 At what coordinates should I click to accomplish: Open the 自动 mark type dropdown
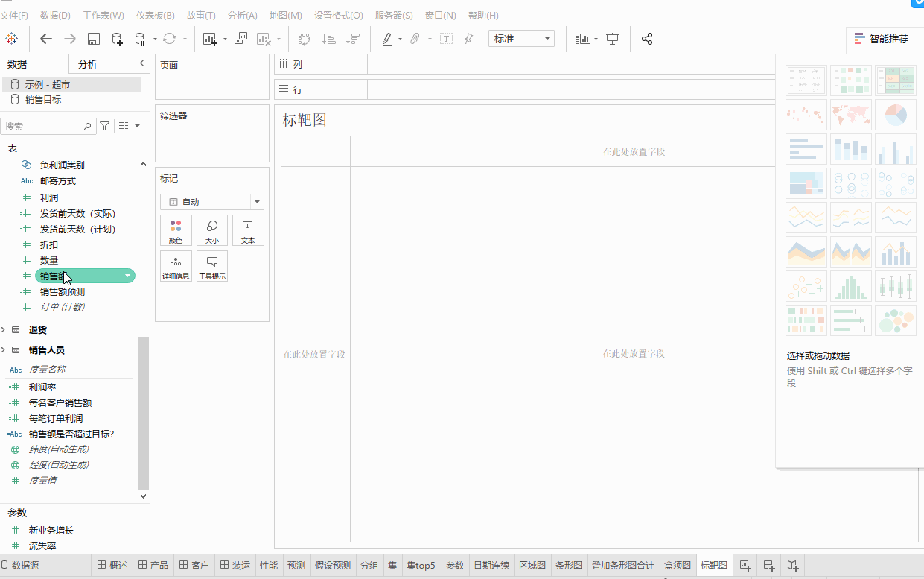(x=212, y=202)
